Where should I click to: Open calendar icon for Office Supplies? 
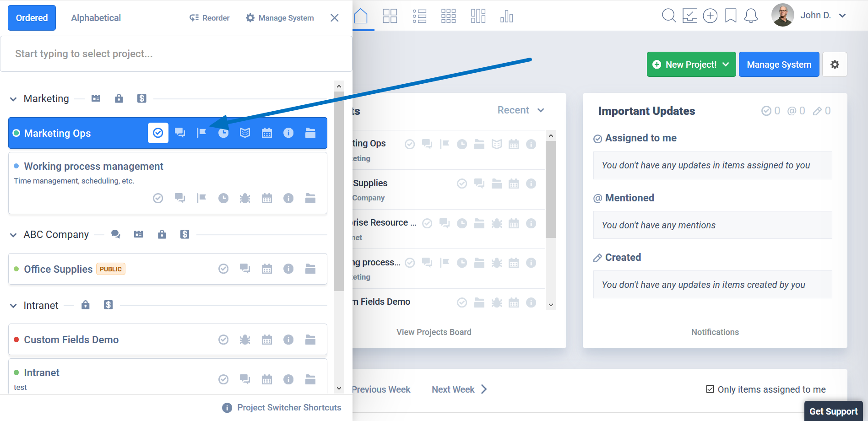point(267,269)
